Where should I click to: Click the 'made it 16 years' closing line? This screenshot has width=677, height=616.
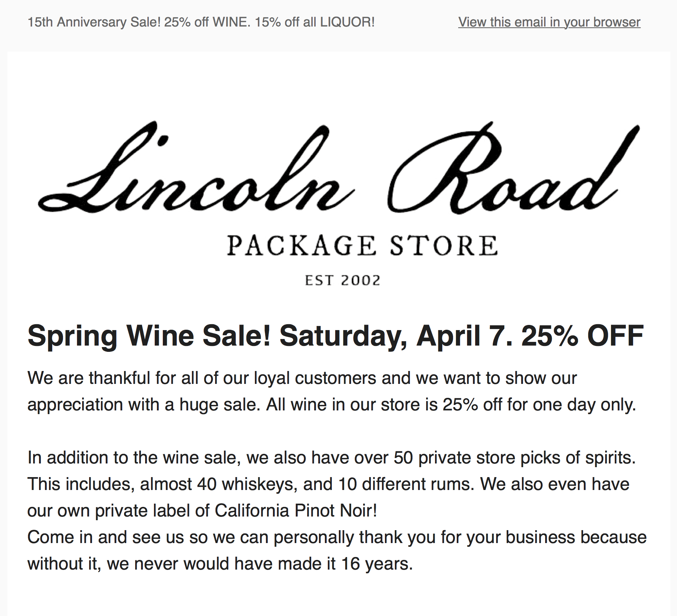pos(220,564)
